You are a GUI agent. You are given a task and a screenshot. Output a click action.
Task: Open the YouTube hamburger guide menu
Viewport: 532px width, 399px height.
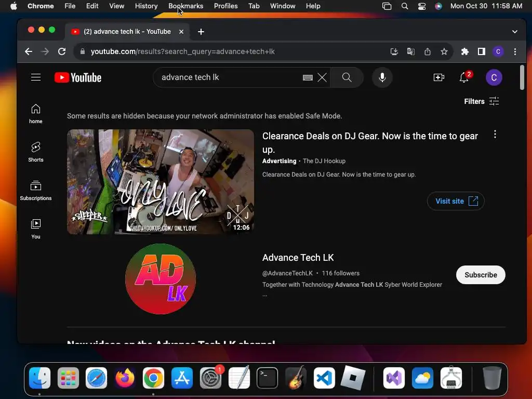point(36,77)
